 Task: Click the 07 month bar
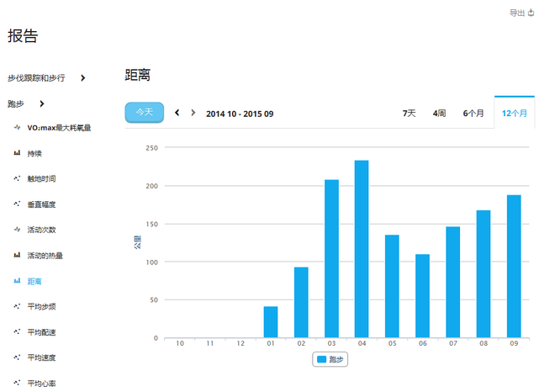point(453,282)
